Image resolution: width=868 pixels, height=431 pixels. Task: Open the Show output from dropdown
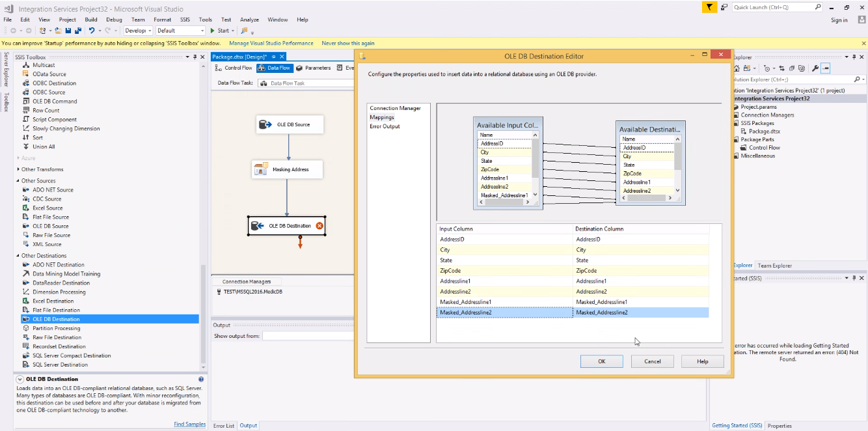pos(308,336)
